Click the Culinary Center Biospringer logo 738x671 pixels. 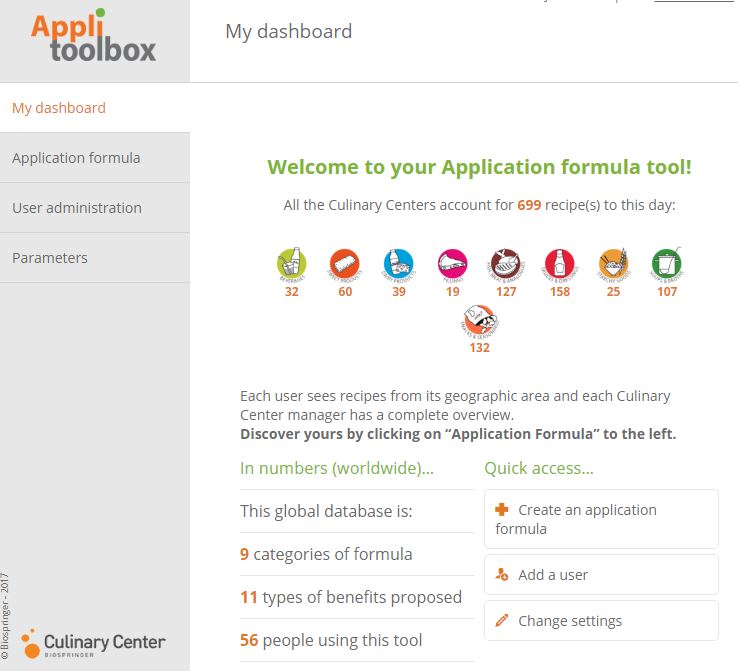(93, 643)
